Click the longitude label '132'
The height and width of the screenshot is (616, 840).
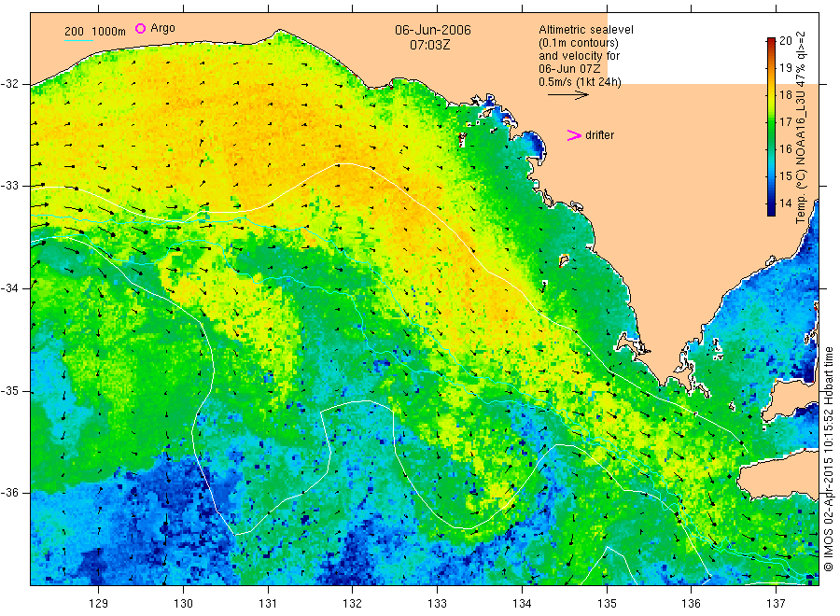(x=353, y=604)
